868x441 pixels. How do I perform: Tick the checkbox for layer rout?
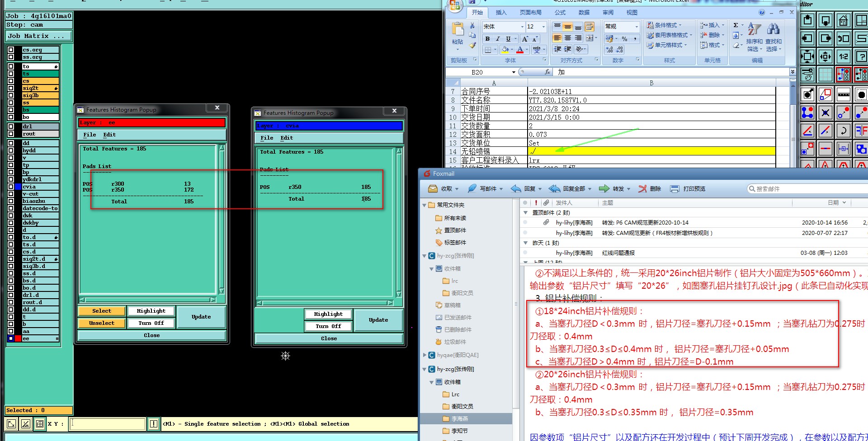point(11,134)
